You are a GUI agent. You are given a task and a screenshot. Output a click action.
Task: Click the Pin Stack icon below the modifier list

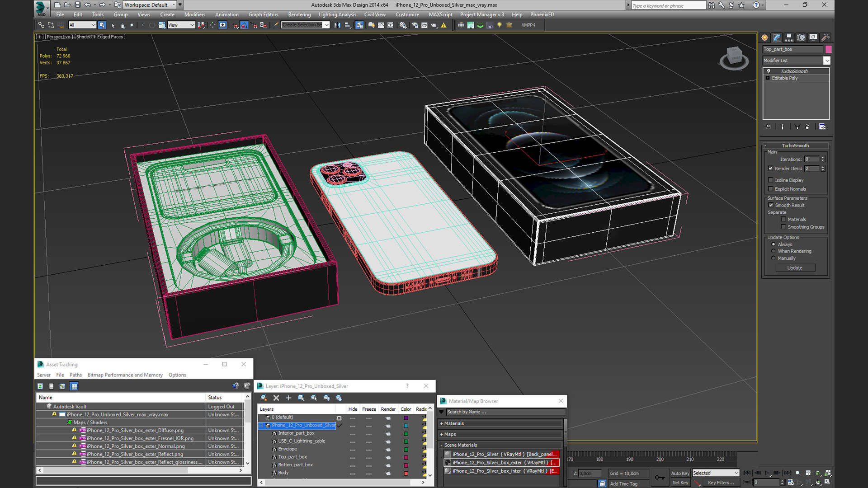point(768,127)
